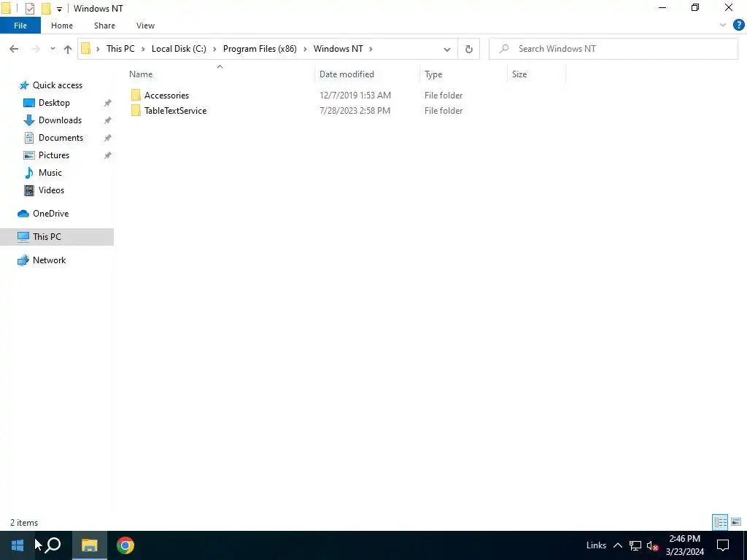Screen dimensions: 747x560
Task: Click the 12/7/2019 1:53 AM date
Action: pos(355,96)
